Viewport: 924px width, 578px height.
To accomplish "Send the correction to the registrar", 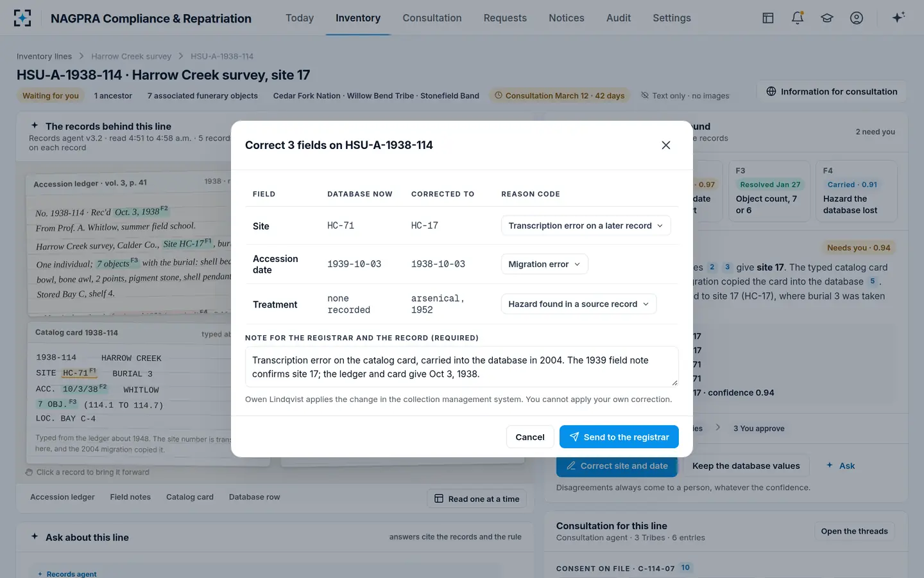I will [x=619, y=437].
